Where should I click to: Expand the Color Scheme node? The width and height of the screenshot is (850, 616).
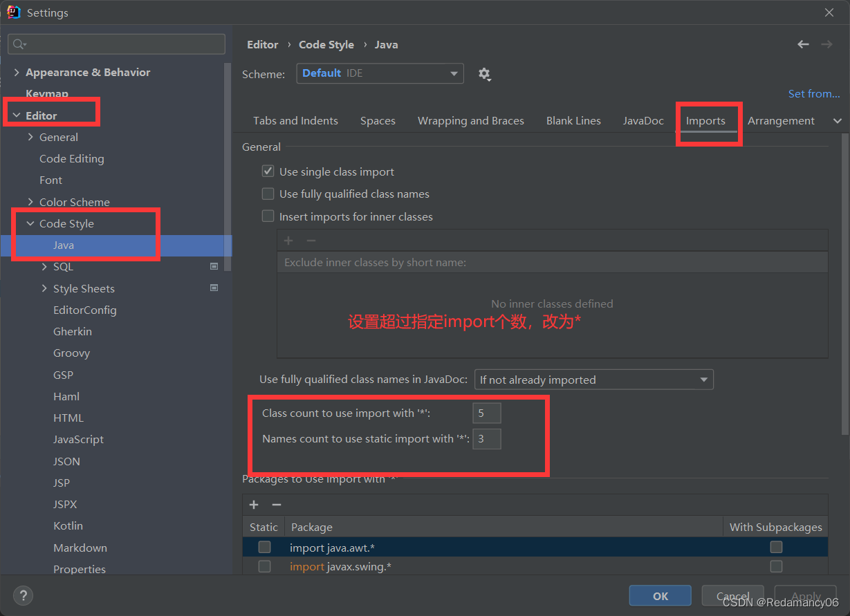click(x=30, y=202)
